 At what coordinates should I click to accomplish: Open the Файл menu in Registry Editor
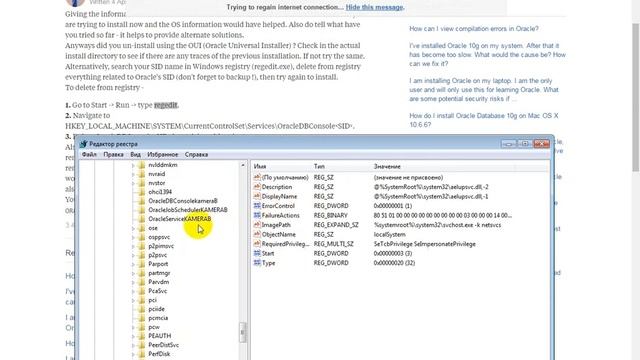(x=89, y=155)
